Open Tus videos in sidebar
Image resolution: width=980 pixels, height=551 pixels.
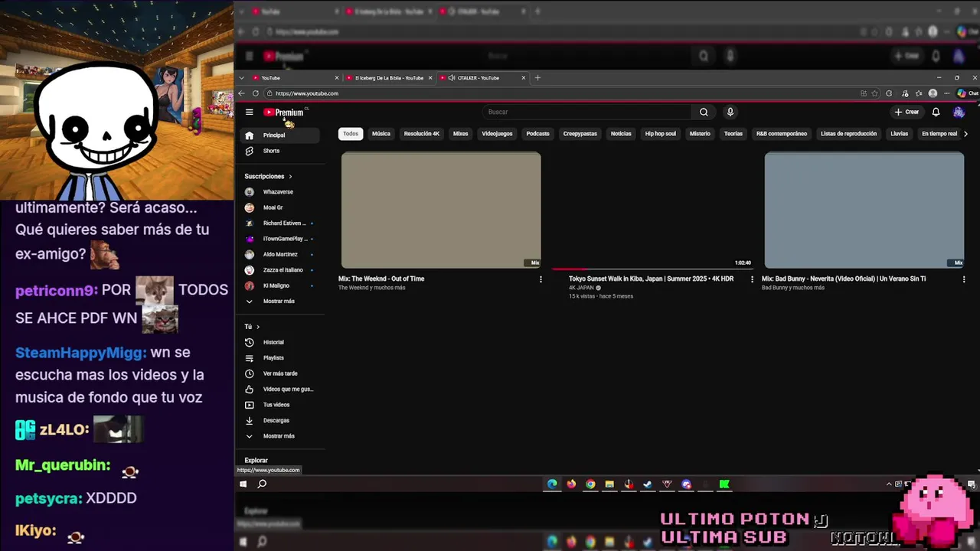(280, 405)
